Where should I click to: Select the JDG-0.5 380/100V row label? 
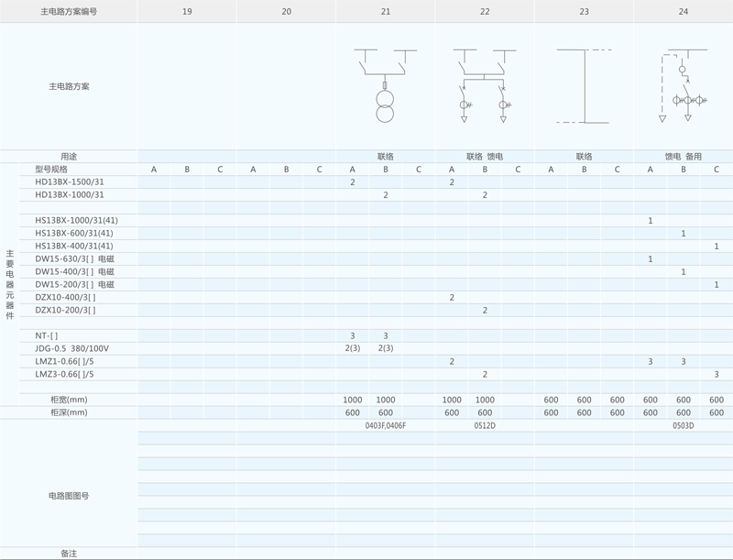tap(73, 348)
